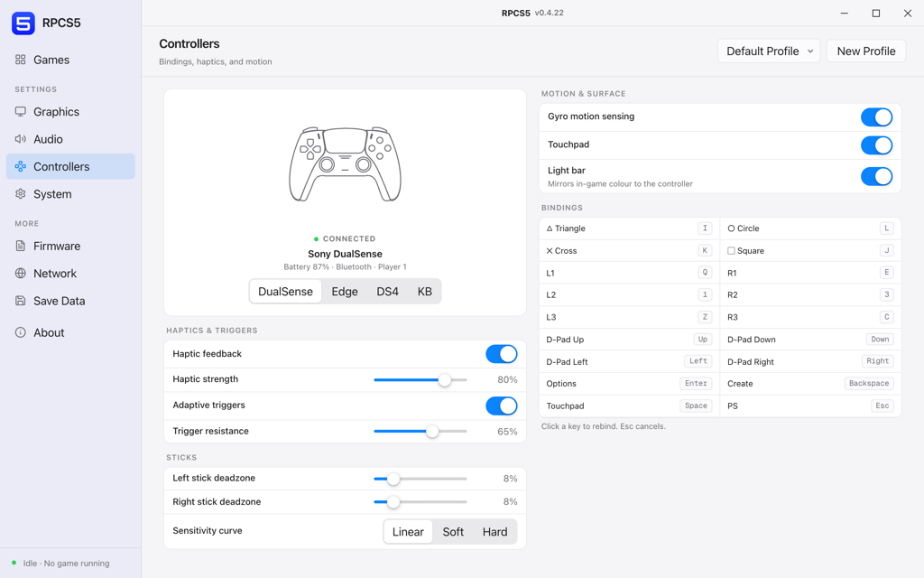
Task: Rebind the L3 key Z
Action: pos(705,317)
